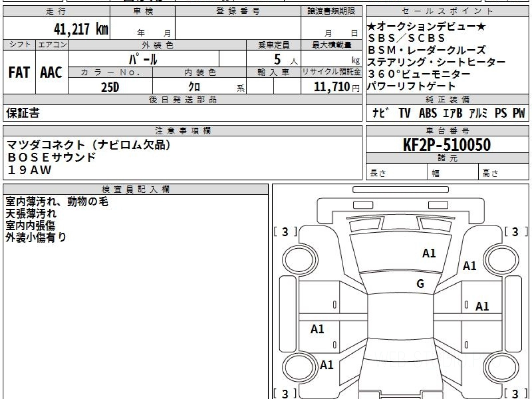Screen dimensions: 532x399
Task: Select the TV equipment item
Action: coord(404,113)
